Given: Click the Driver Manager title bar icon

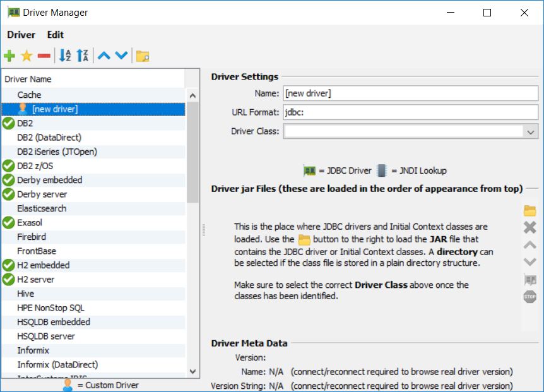Looking at the screenshot, I should click(14, 13).
